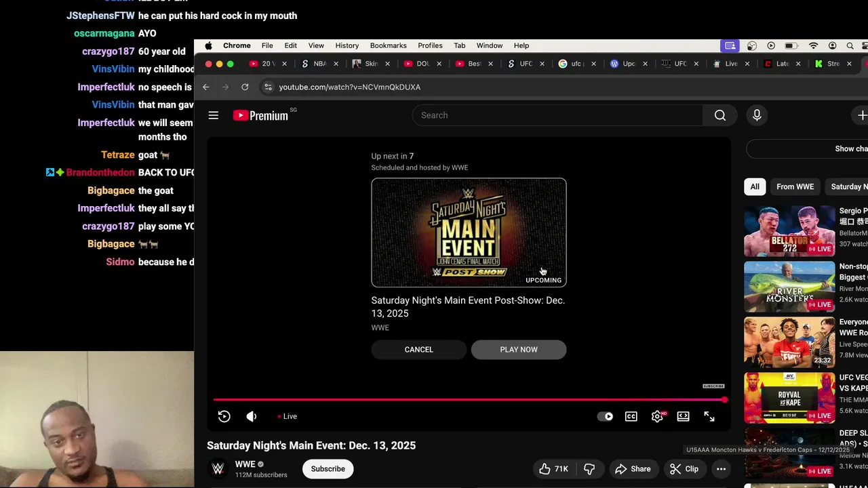
Task: Open the 23:32 WWE Royal Rumble thumbnail
Action: (x=789, y=342)
